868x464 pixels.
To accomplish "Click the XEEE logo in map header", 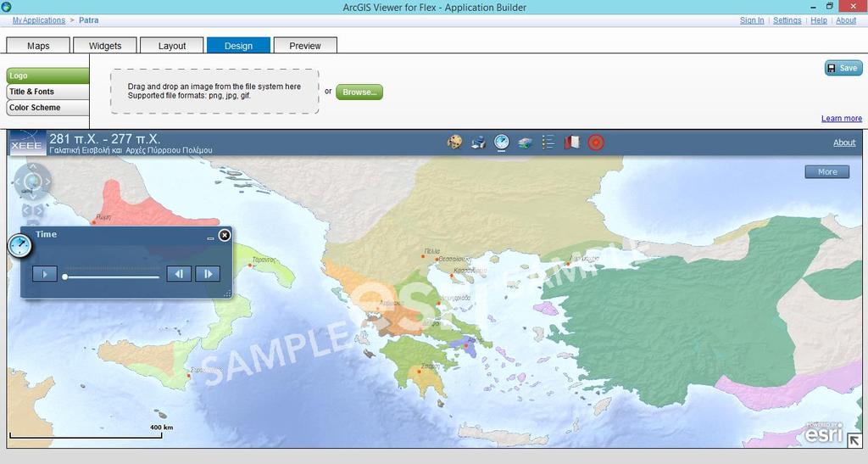I will coord(26,143).
